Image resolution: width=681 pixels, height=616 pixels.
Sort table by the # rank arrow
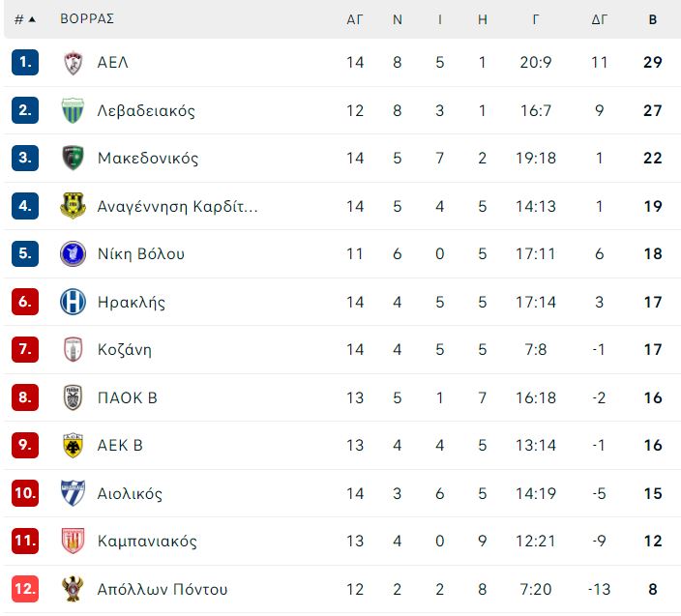tap(25, 19)
